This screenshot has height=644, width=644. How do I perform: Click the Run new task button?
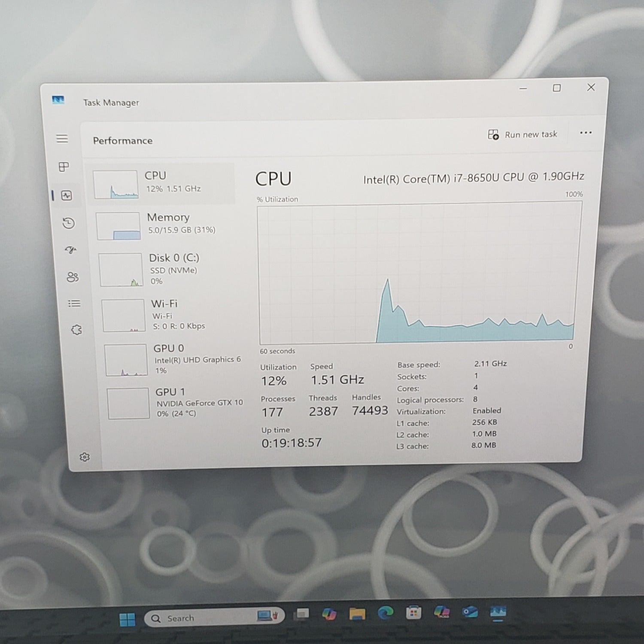tap(522, 135)
